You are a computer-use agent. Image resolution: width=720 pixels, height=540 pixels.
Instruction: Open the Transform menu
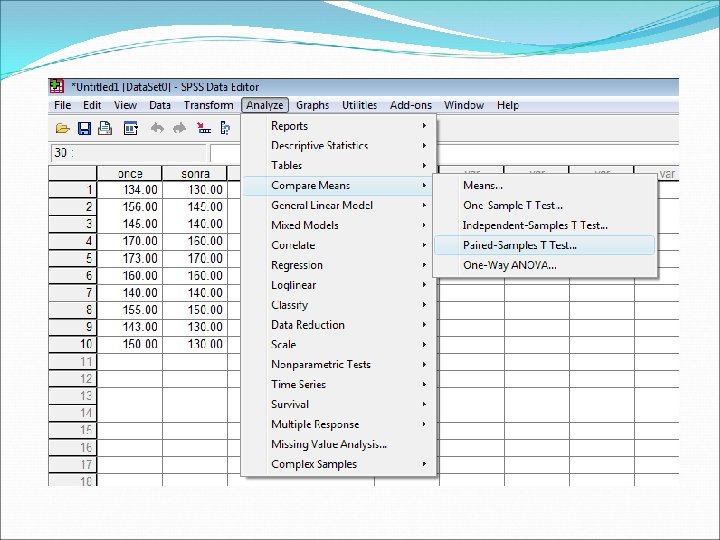208,105
